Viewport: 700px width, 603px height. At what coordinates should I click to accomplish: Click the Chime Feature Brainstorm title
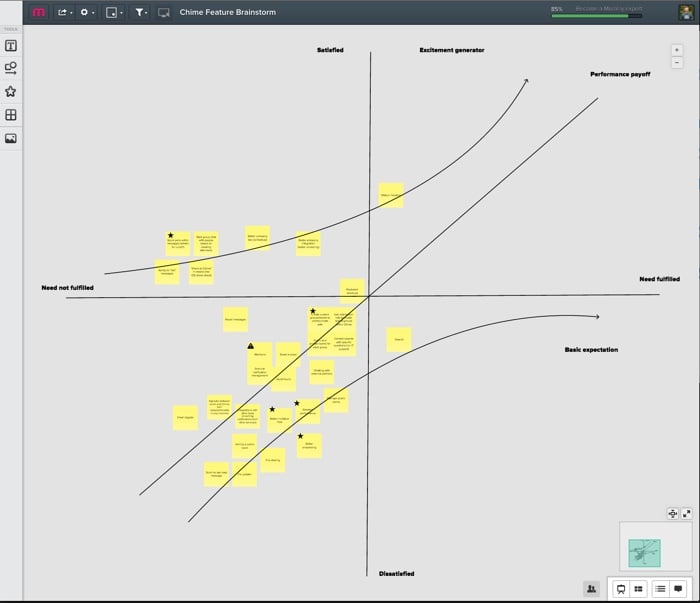point(227,13)
